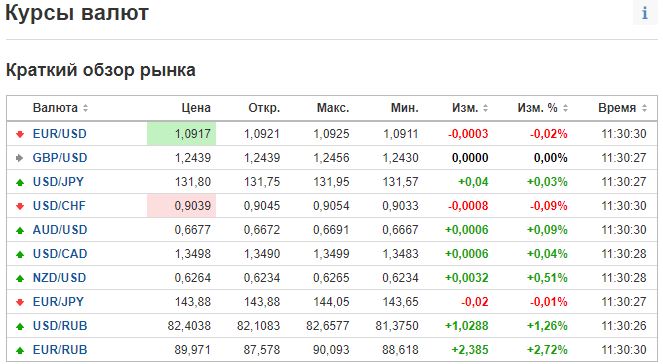
Task: Sort table by Изм. column header
Action: click(x=470, y=108)
